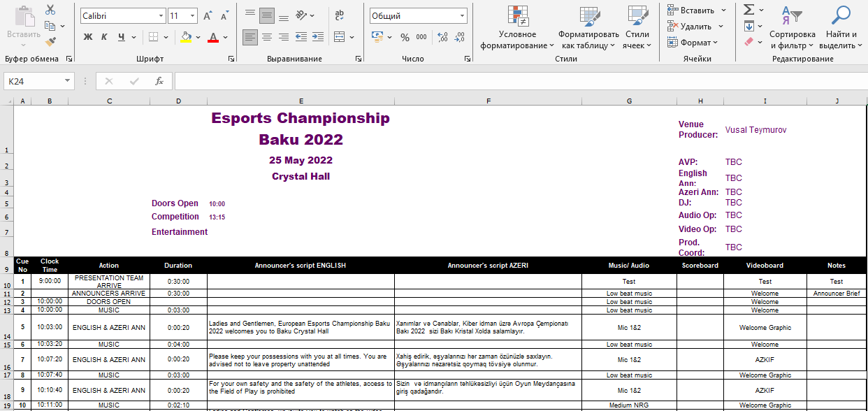Click the Cut scissors icon

50,10
